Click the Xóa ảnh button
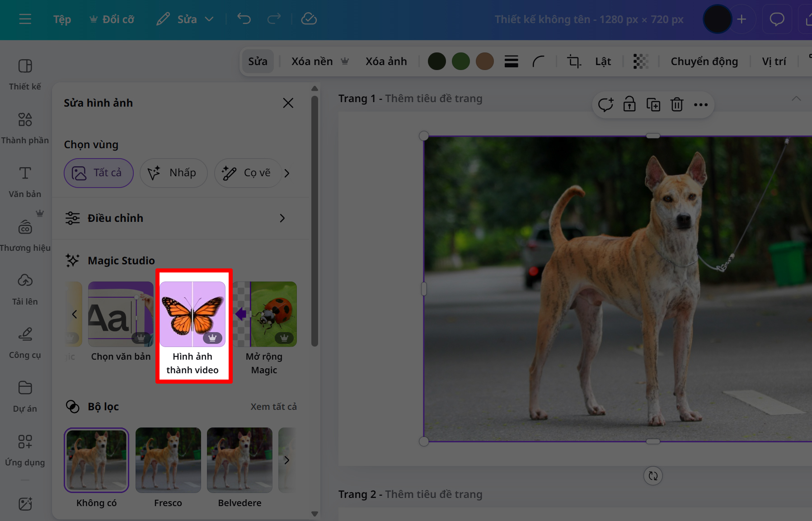Image resolution: width=812 pixels, height=521 pixels. pos(386,61)
